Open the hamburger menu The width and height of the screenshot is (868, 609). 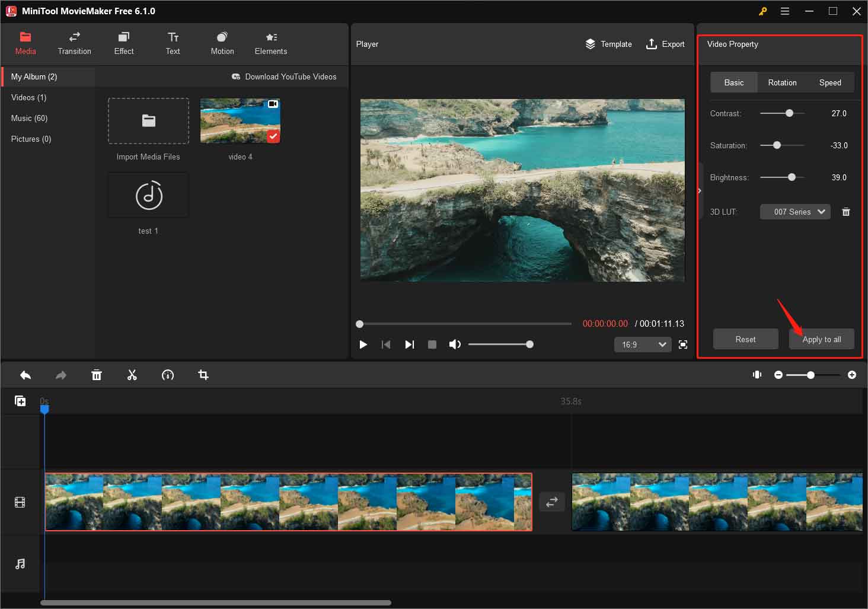[x=785, y=11]
